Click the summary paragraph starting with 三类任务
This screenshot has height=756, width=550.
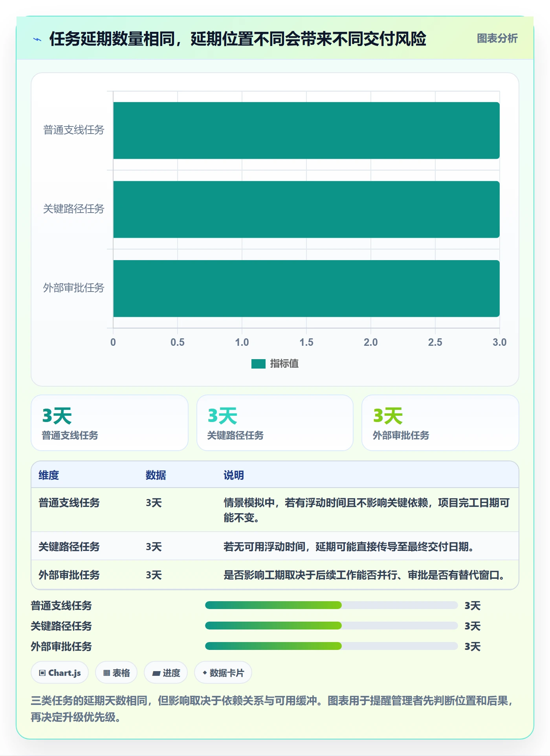tap(273, 709)
